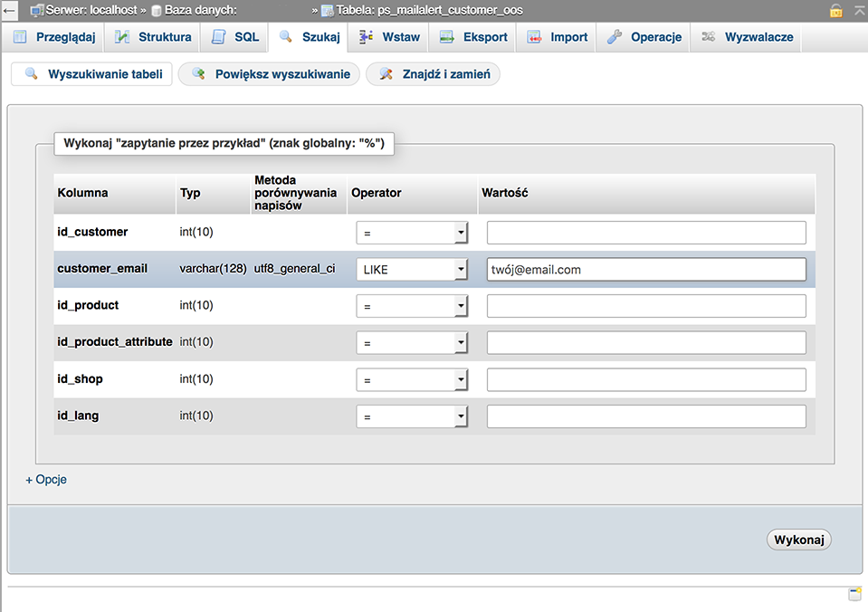Screen dimensions: 868x612
Task: Switch to the Wyzwalacze tab
Action: click(x=747, y=37)
